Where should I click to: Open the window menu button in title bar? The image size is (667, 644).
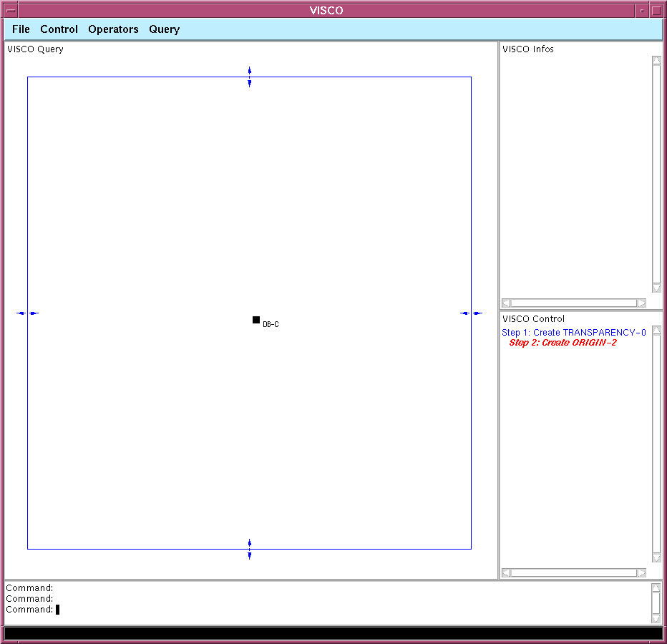click(11, 10)
